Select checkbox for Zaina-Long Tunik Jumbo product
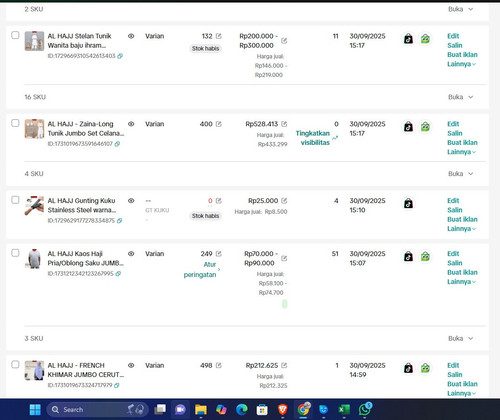Screen dimensions: 500x420 [15, 123]
